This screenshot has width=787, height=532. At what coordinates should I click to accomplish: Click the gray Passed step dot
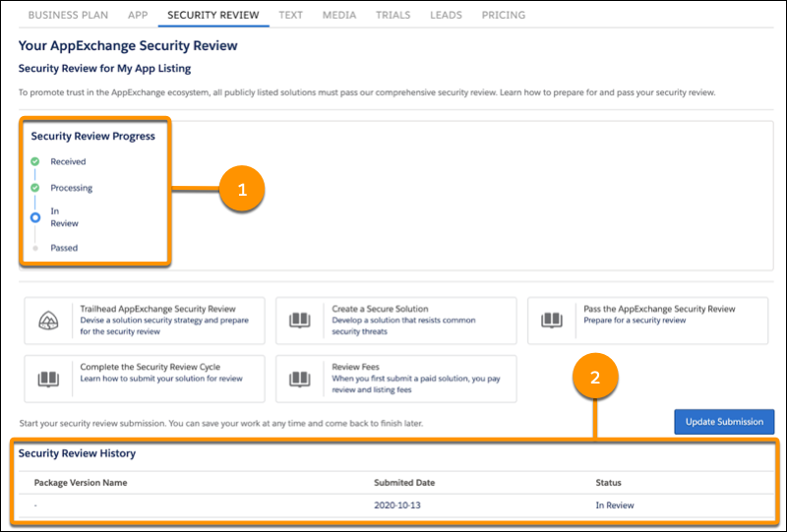coord(35,248)
